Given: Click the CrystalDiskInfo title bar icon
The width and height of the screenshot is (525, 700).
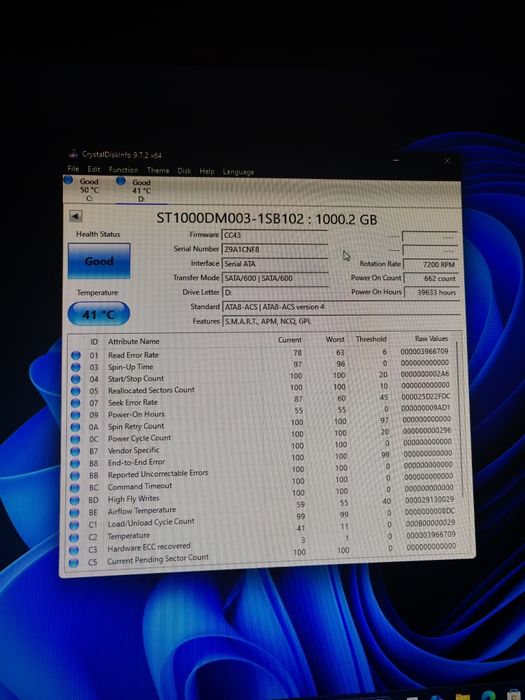Looking at the screenshot, I should pyautogui.click(x=73, y=154).
